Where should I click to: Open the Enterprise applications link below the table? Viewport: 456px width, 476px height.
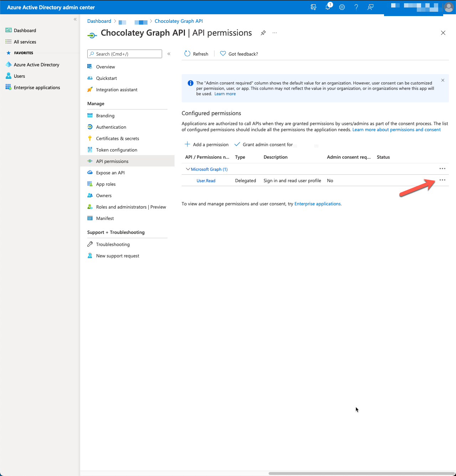[x=317, y=204]
